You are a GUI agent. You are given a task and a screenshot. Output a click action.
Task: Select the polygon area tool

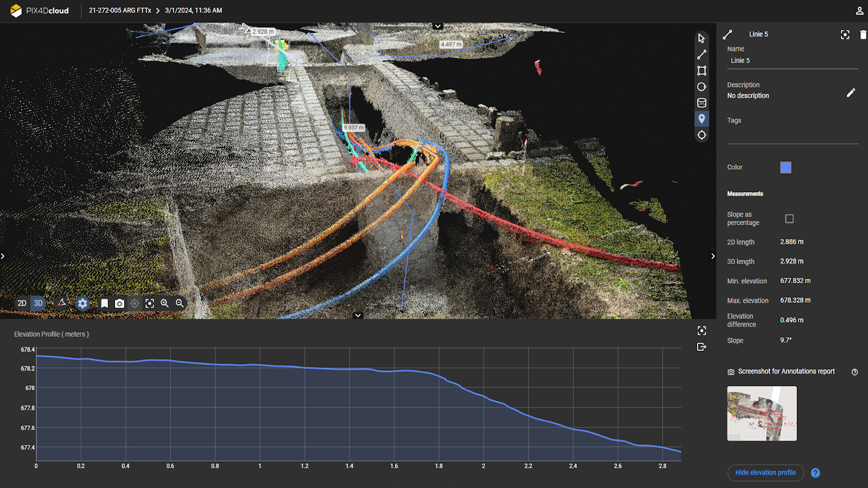point(701,71)
